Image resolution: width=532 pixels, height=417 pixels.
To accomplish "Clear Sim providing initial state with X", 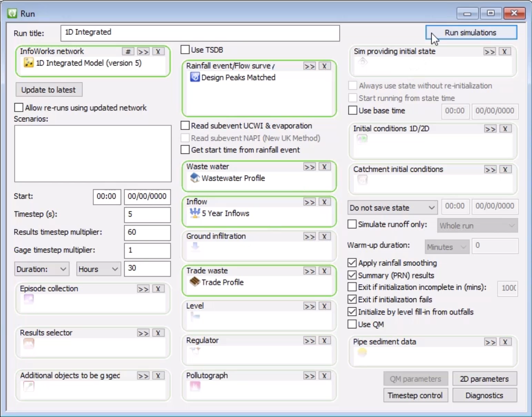I will pyautogui.click(x=505, y=52).
